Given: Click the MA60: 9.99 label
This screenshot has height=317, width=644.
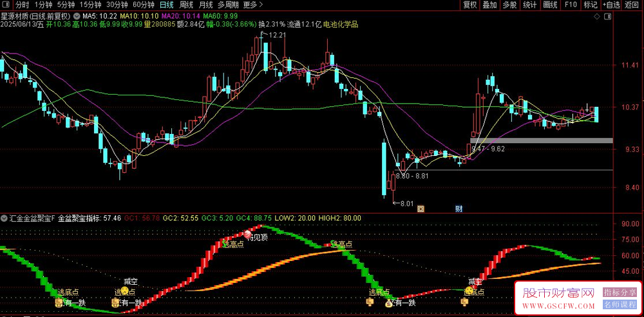Looking at the screenshot, I should point(220,16).
